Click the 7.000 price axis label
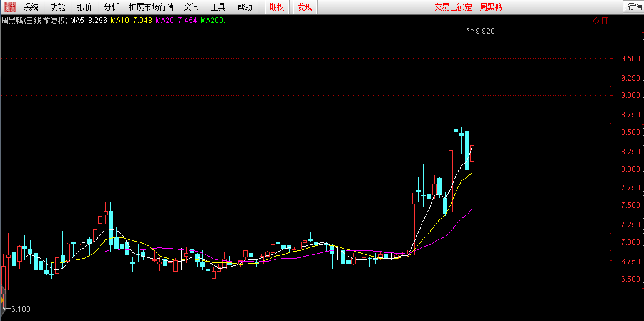Screen dimensions: 644x321 (x=630, y=242)
